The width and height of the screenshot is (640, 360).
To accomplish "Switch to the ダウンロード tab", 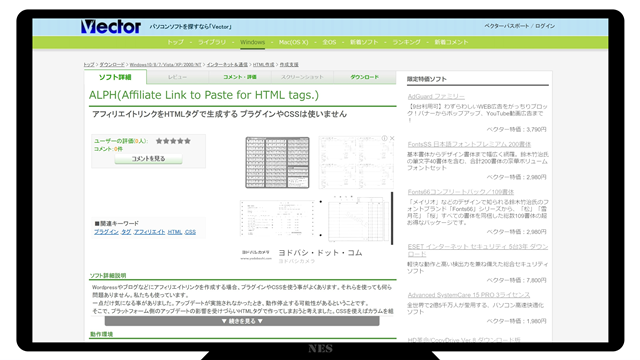I will pos(364,77).
